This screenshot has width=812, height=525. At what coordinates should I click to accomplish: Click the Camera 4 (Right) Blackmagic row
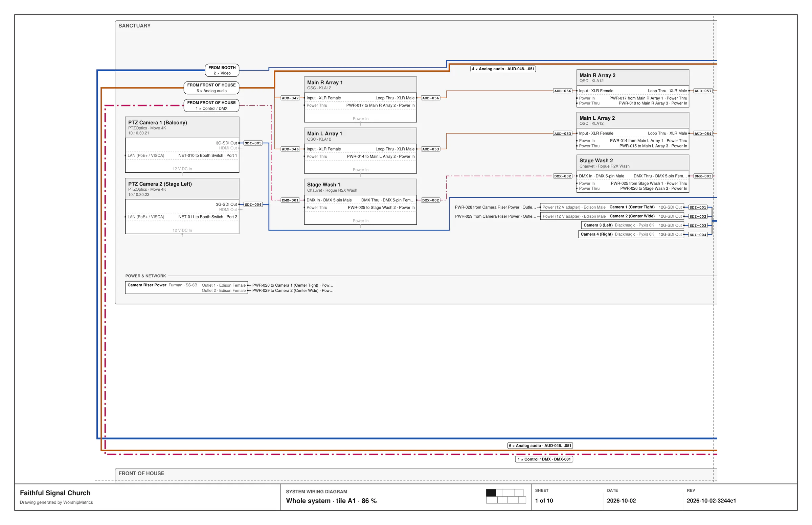pos(631,235)
